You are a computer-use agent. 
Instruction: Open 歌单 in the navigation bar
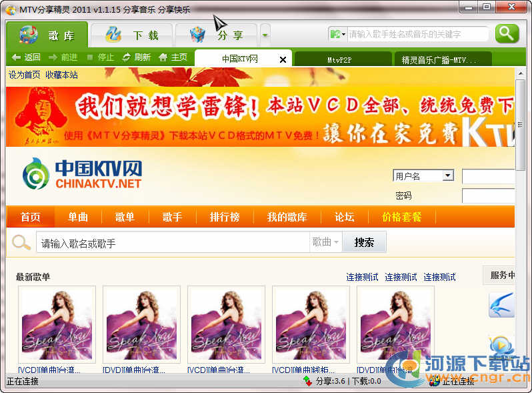(x=125, y=217)
